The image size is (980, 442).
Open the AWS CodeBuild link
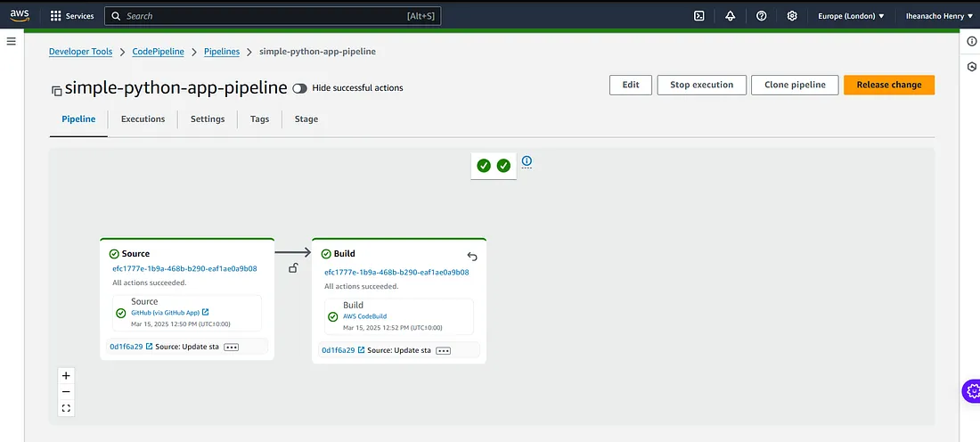point(365,316)
